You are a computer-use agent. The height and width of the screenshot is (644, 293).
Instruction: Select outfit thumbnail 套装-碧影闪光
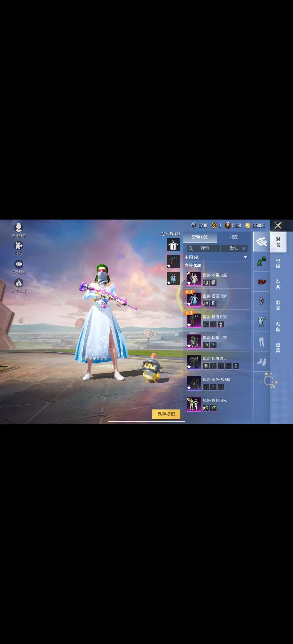click(x=194, y=404)
